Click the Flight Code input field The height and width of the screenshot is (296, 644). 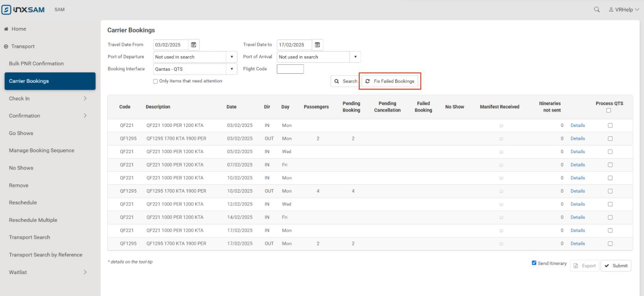click(x=290, y=69)
